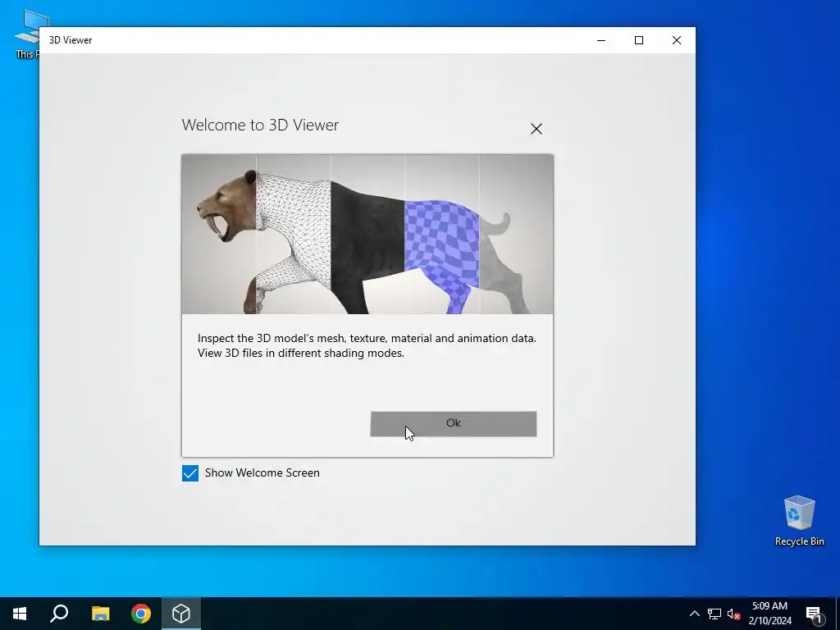Open Google Chrome from the taskbar
840x630 pixels.
[x=141, y=614]
